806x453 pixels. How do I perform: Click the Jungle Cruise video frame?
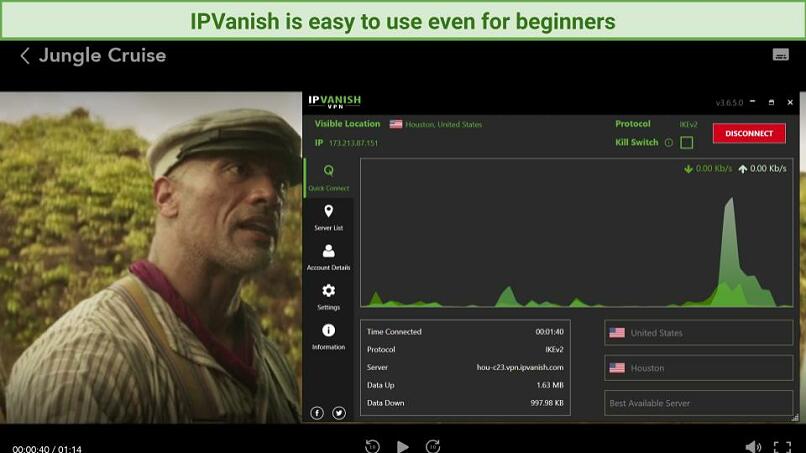(151, 257)
